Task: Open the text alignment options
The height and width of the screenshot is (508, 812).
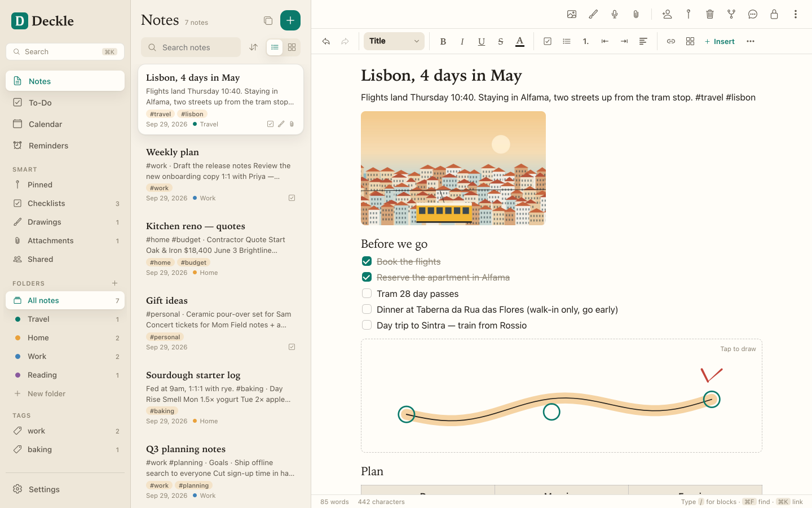Action: pos(643,41)
